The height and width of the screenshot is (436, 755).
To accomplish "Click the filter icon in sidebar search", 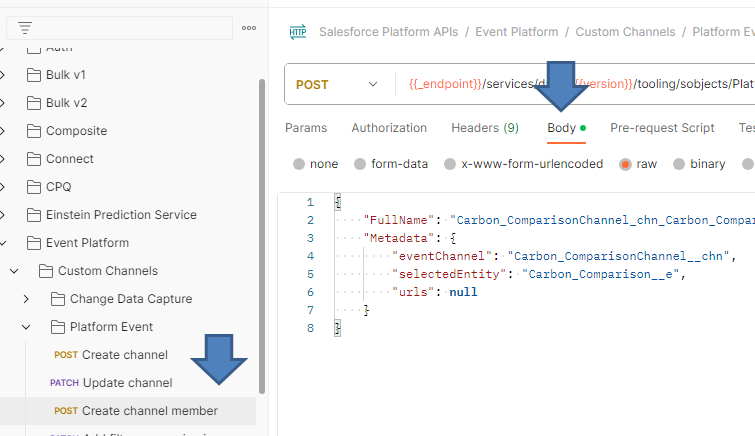I will click(25, 28).
